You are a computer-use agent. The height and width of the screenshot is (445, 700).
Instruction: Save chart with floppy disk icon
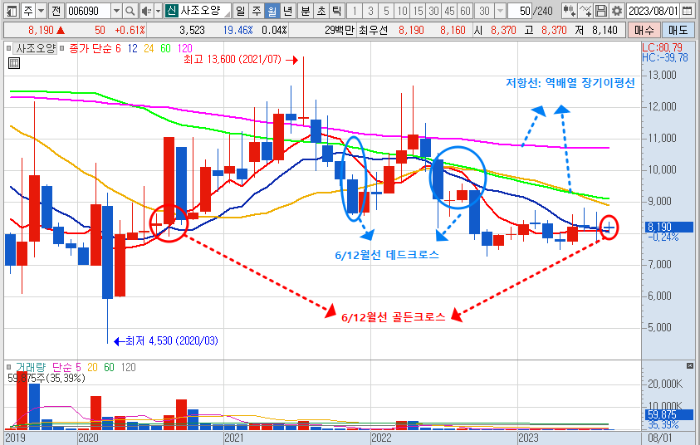pyautogui.click(x=601, y=10)
